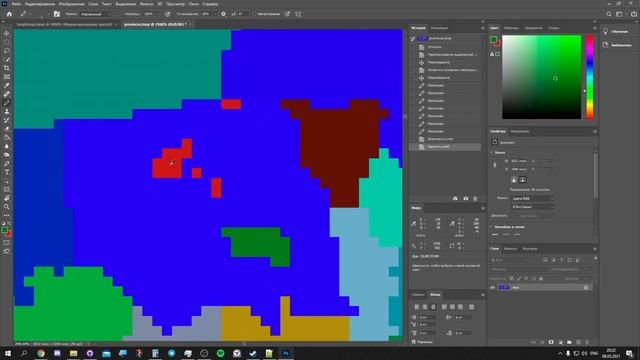
Task: Select the Gradient tool in toolbar
Action: pos(7,138)
